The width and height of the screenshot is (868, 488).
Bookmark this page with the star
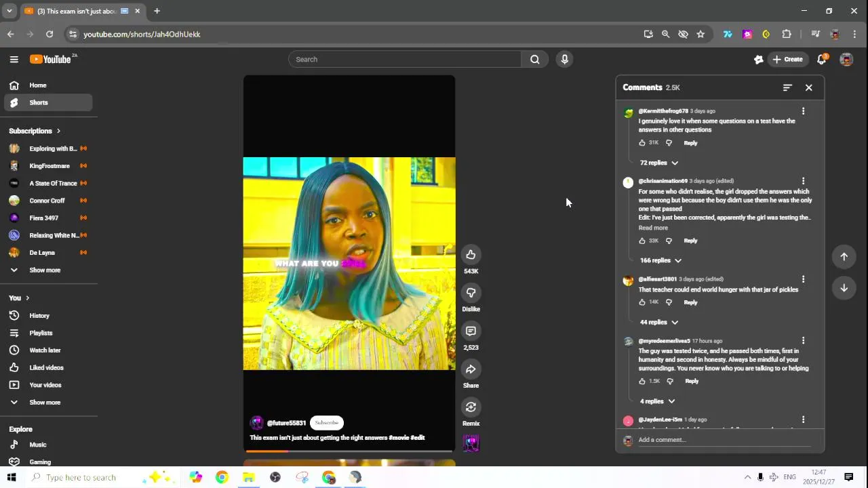[x=701, y=34]
